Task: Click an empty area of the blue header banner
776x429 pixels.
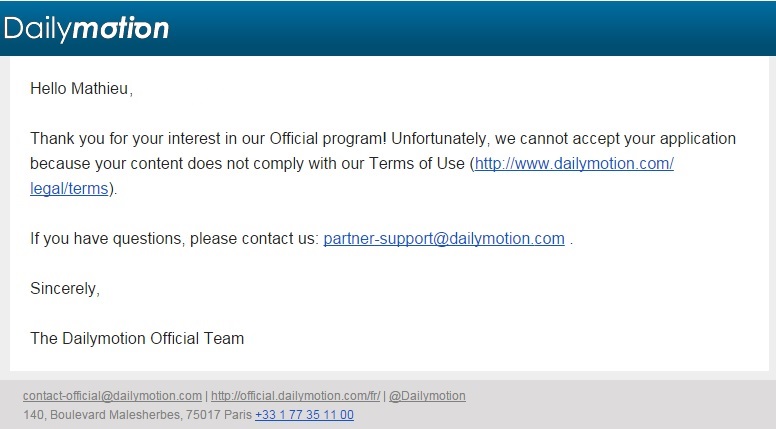Action: (470, 28)
